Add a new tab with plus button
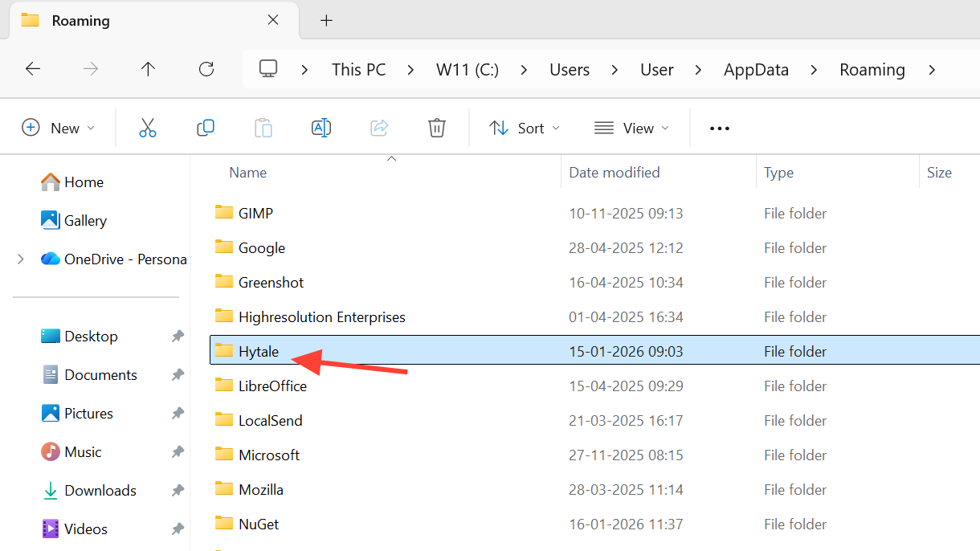Viewport: 980px width, 551px height. point(326,21)
